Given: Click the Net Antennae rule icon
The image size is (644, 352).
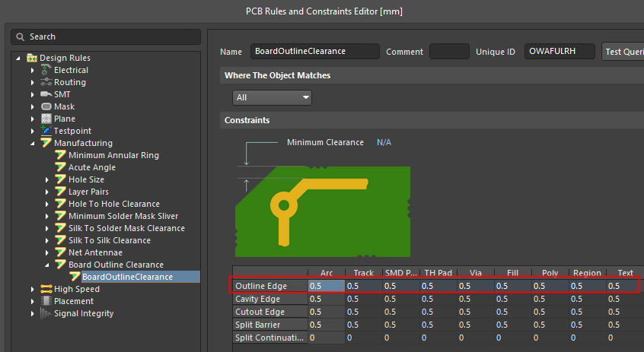Looking at the screenshot, I should click(61, 252).
